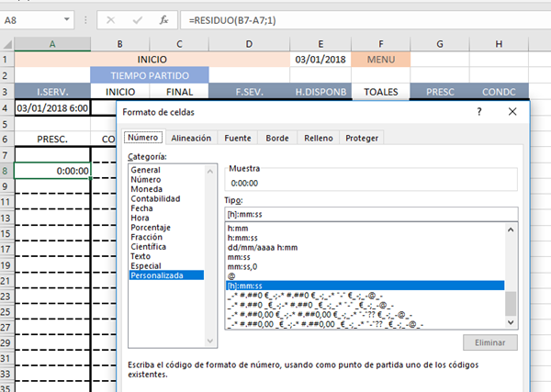Click the confirm formula checkmark icon
Screen dimensions: 551x392
pos(136,19)
